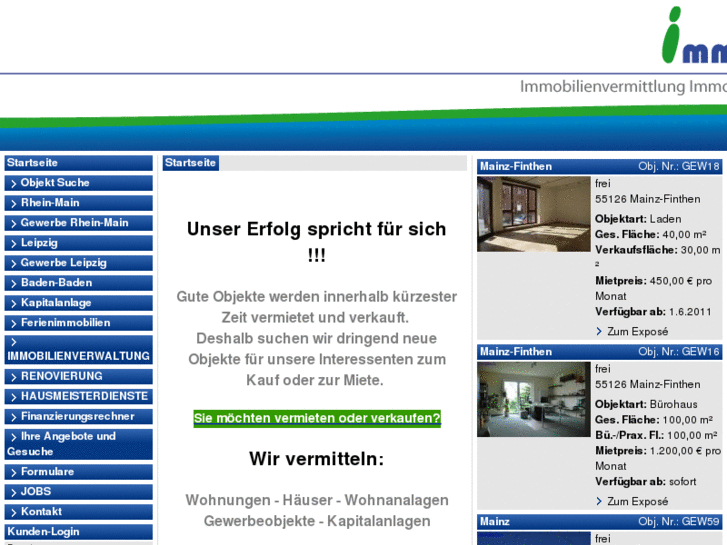Image resolution: width=727 pixels, height=545 pixels.
Task: Click arrow icon beside GEW18 Zum Exposé
Action: point(599,331)
